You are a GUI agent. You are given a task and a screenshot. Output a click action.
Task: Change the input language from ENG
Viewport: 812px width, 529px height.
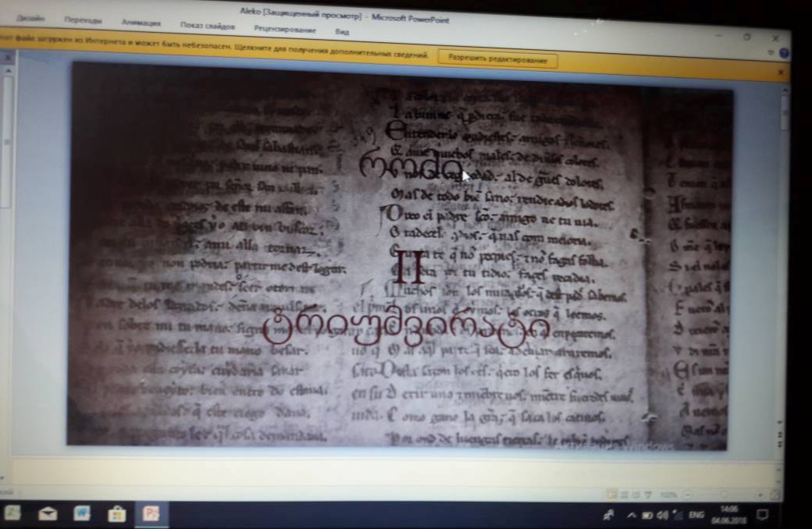tap(696, 515)
